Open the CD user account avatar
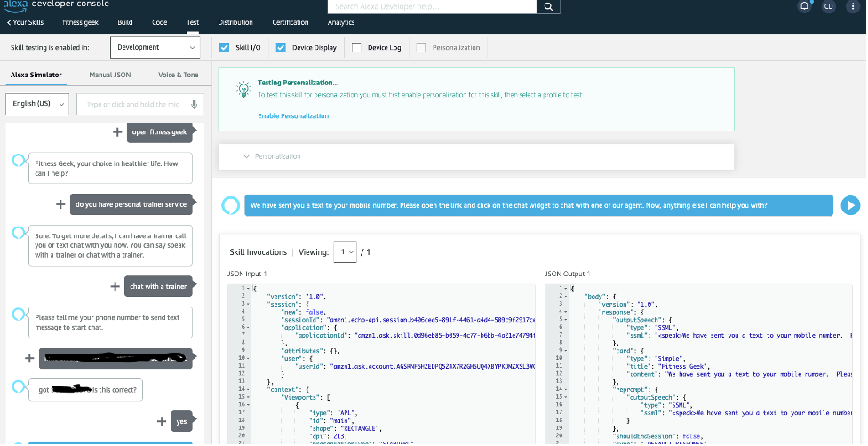868x446 pixels. click(x=829, y=6)
